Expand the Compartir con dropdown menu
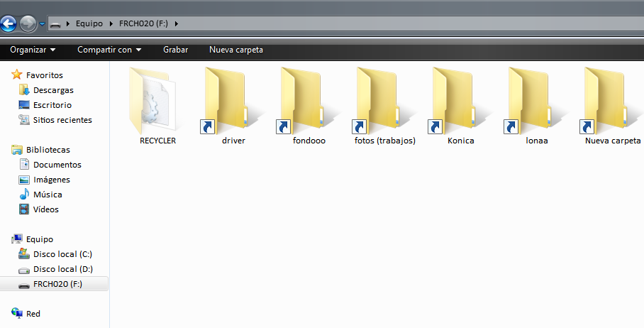Image resolution: width=644 pixels, height=328 pixels. [x=109, y=50]
